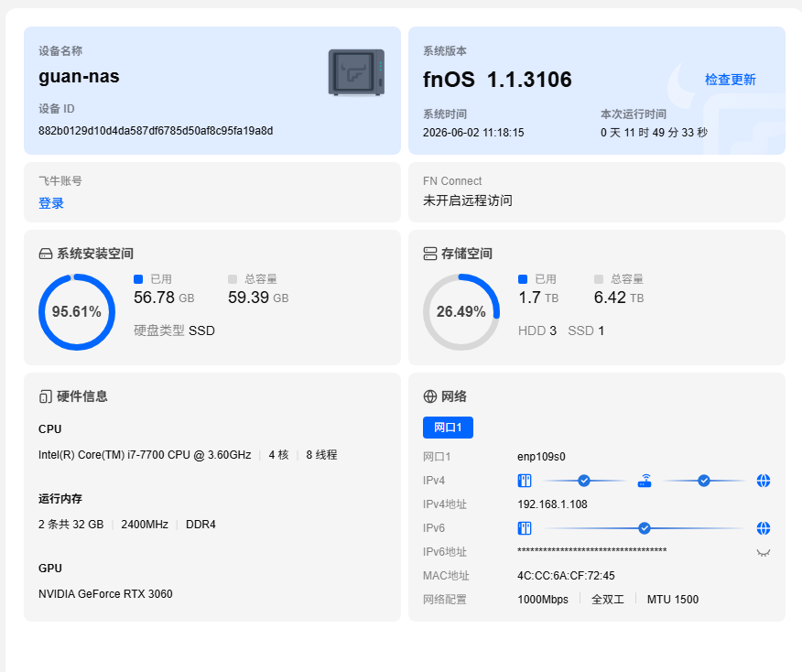Viewport: 802px width, 672px height.
Task: Click the masked IPv6 address asterisks
Action: click(591, 551)
